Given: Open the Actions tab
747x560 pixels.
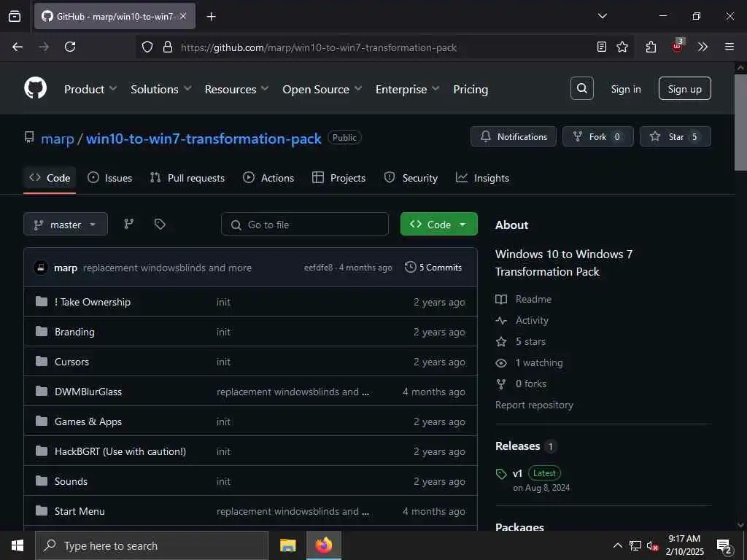Looking at the screenshot, I should pyautogui.click(x=268, y=178).
